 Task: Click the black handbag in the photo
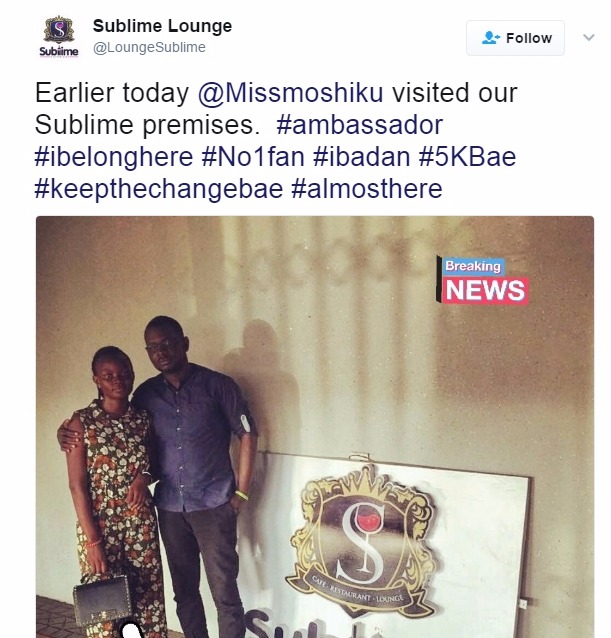[x=102, y=600]
